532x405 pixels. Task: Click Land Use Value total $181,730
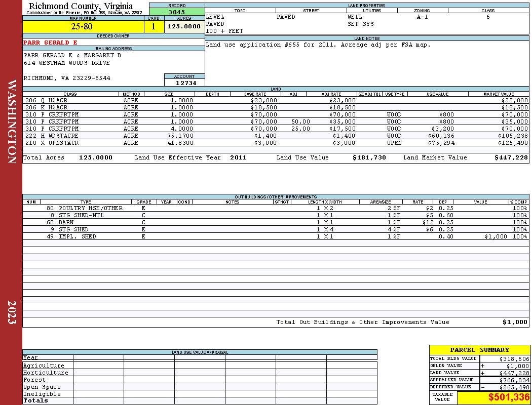pos(369,157)
